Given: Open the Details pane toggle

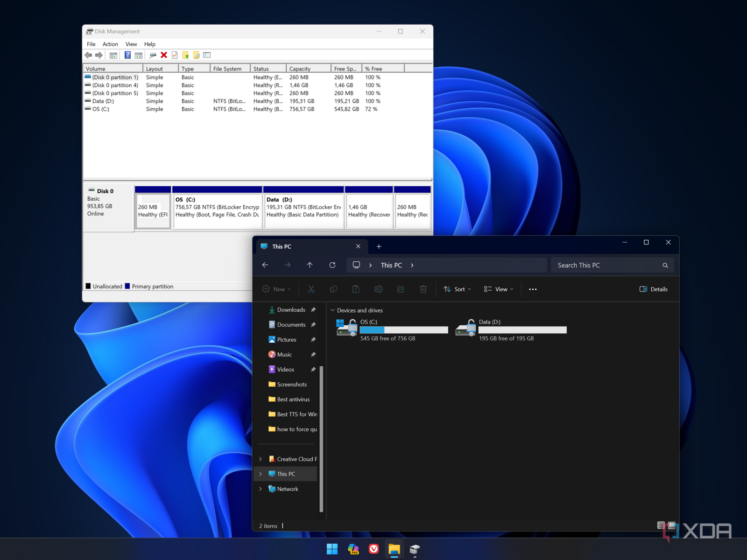Looking at the screenshot, I should pyautogui.click(x=653, y=289).
